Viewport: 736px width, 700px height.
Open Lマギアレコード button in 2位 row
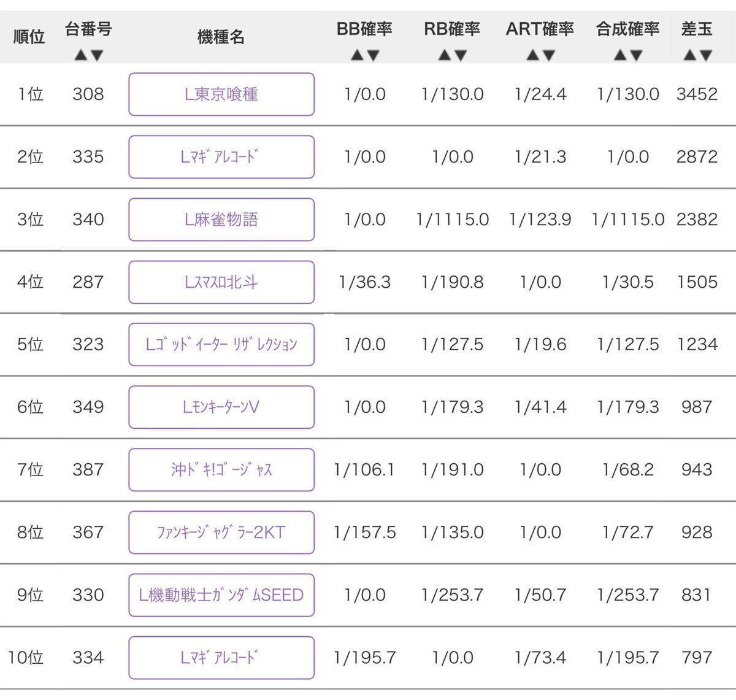221,157
